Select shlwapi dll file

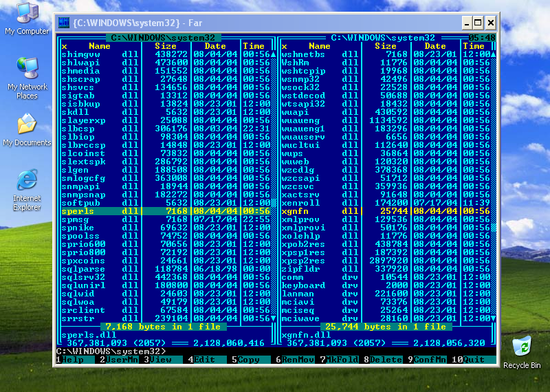[x=166, y=63]
